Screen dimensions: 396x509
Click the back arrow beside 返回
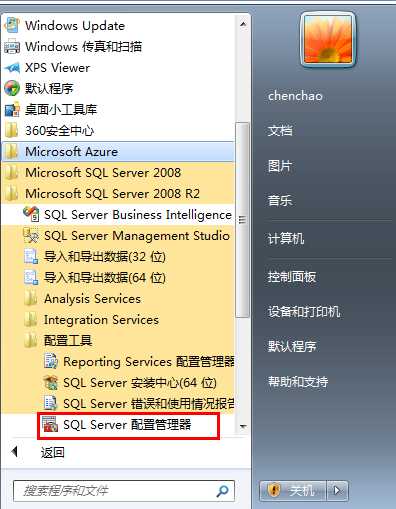(14, 452)
